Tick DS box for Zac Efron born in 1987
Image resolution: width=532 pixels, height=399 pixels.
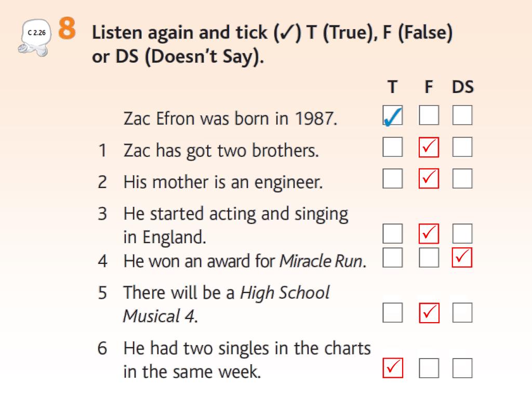click(462, 115)
